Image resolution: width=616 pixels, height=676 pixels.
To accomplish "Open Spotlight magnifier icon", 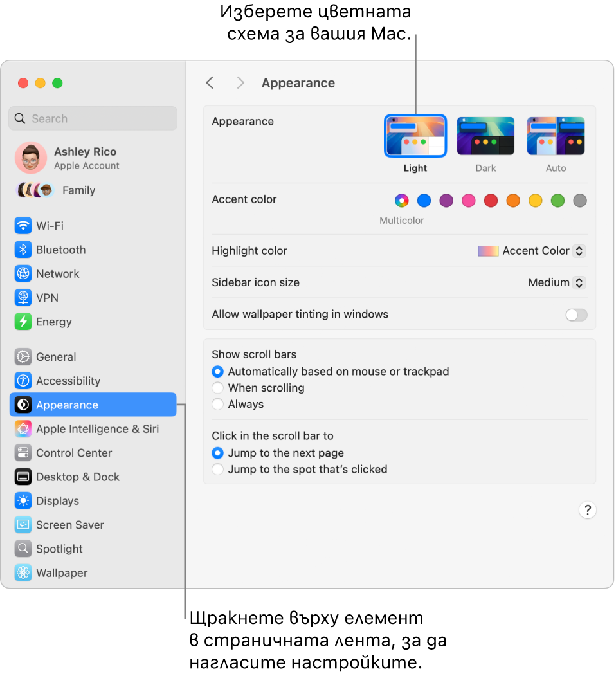I will click(x=23, y=549).
